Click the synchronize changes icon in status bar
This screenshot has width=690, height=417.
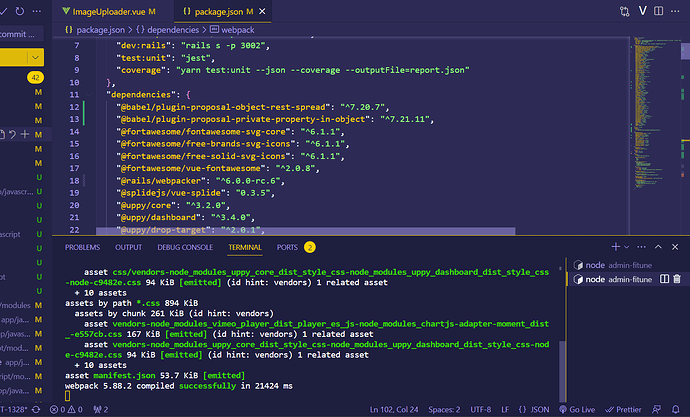click(36, 410)
